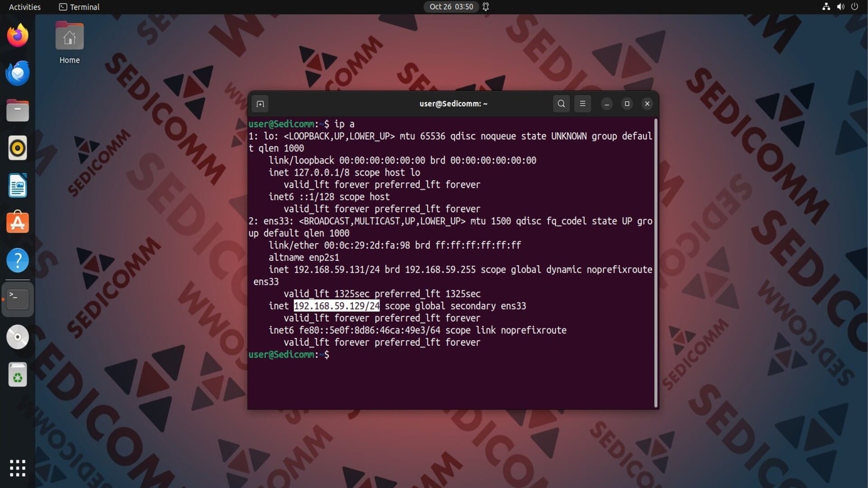
Task: Open a new tab in Terminal
Action: coord(260,104)
